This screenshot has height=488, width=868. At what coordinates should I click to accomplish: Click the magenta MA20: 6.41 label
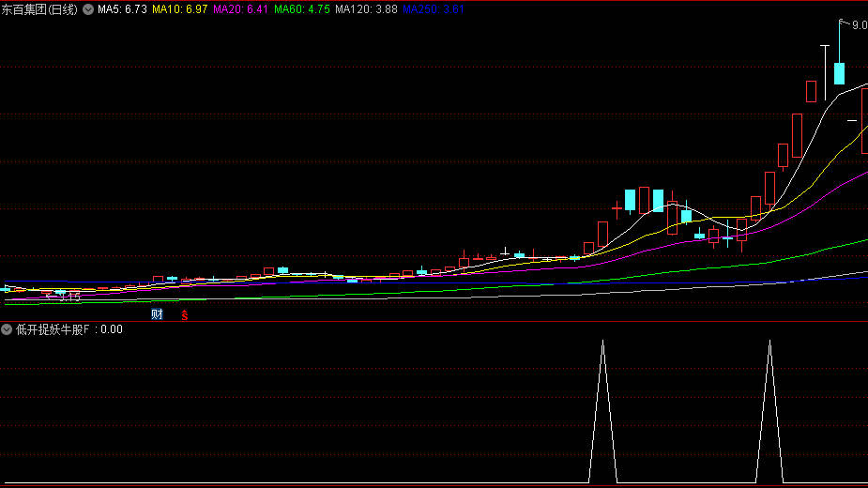point(240,8)
